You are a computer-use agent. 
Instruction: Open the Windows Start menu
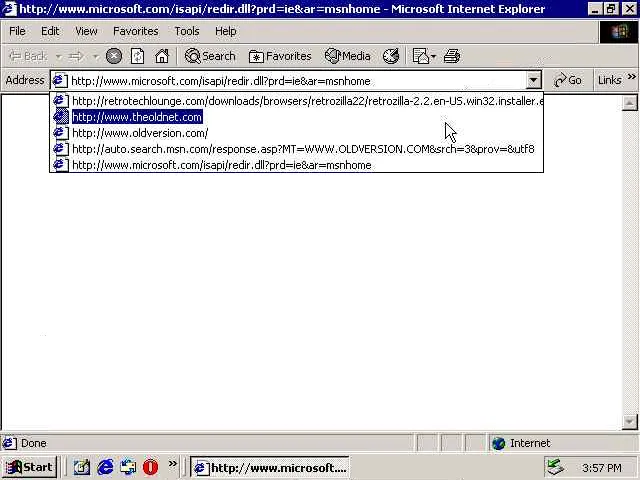coord(29,467)
